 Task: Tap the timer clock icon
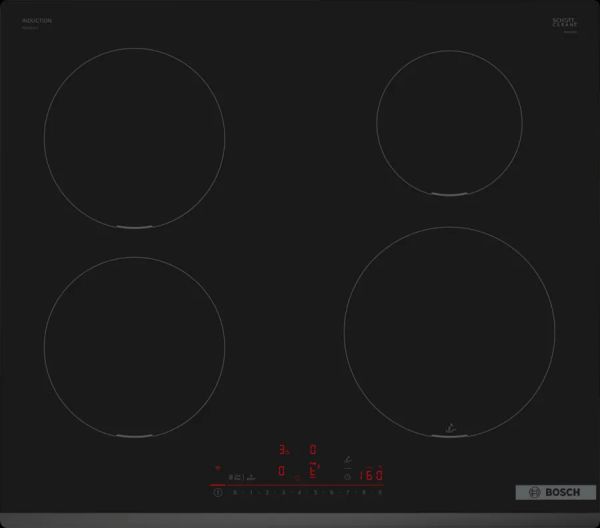pyautogui.click(x=347, y=477)
